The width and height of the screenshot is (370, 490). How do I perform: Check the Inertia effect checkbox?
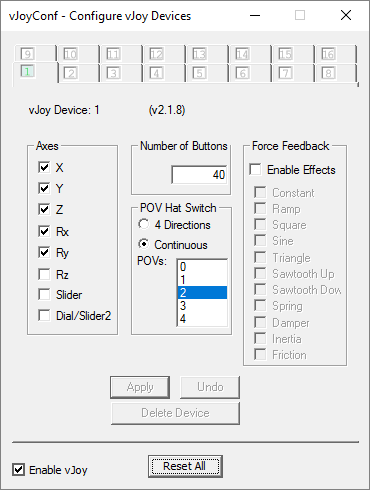click(x=260, y=338)
